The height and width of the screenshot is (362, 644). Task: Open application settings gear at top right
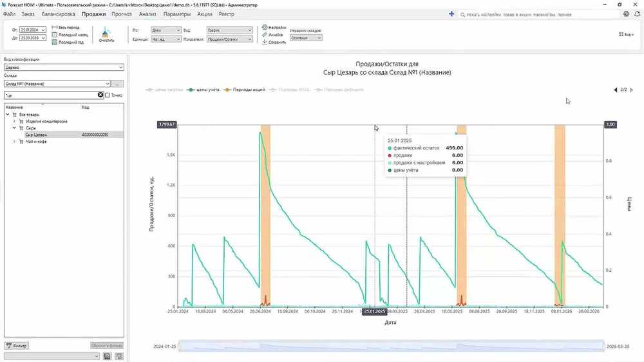click(x=626, y=14)
